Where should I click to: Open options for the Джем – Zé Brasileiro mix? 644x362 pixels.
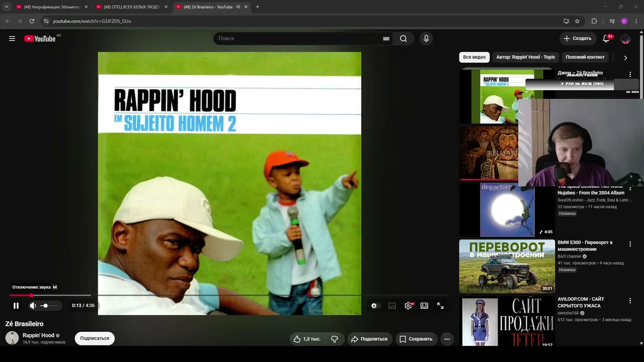click(x=630, y=75)
